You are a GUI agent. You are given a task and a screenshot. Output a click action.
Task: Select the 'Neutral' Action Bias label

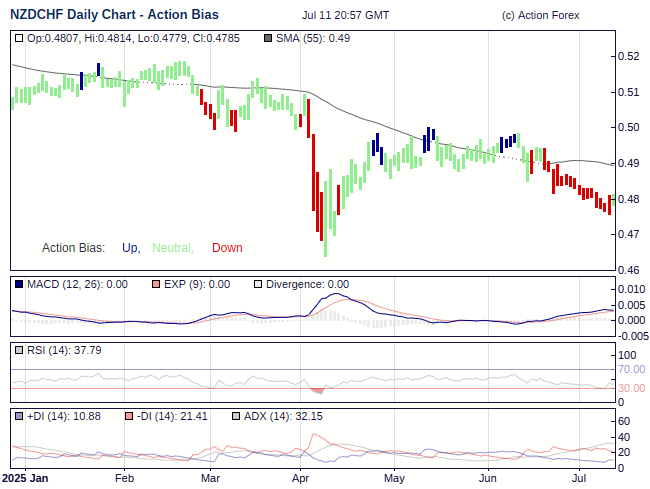click(172, 248)
